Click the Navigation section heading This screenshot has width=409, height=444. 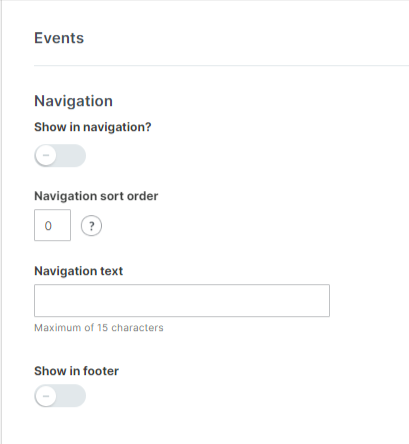[x=74, y=101]
